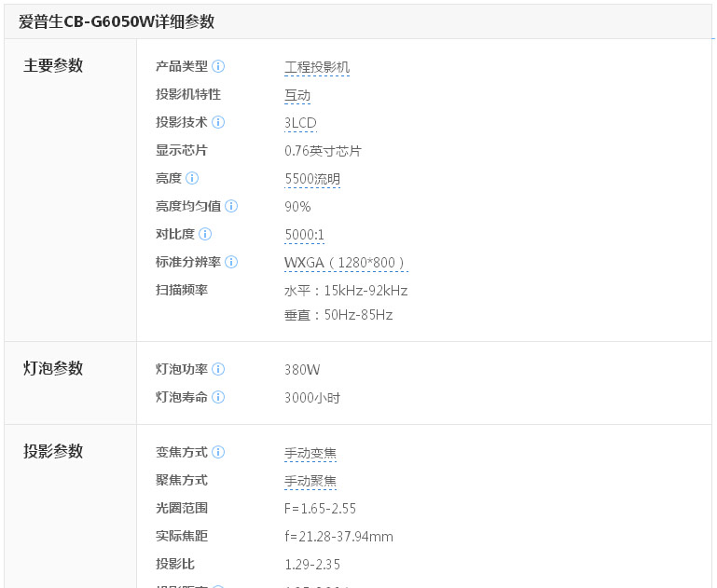Click the info icon after 亮度
This screenshot has width=717, height=588.
click(192, 178)
